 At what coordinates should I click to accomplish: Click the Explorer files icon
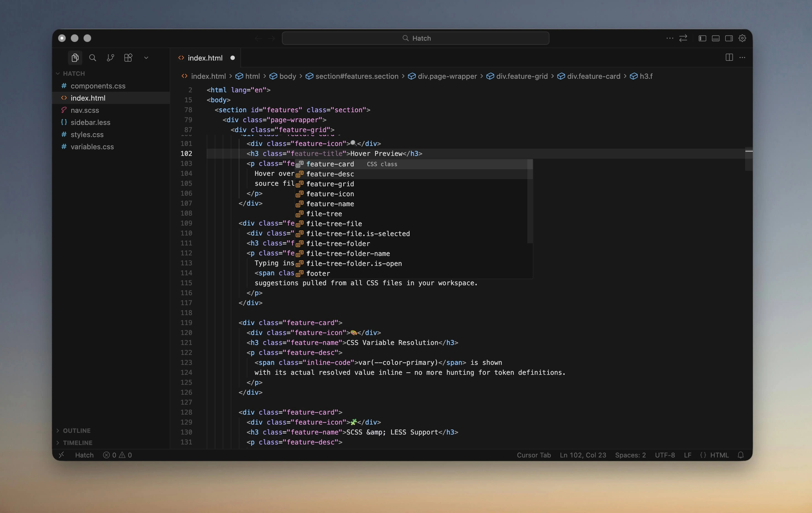point(75,57)
